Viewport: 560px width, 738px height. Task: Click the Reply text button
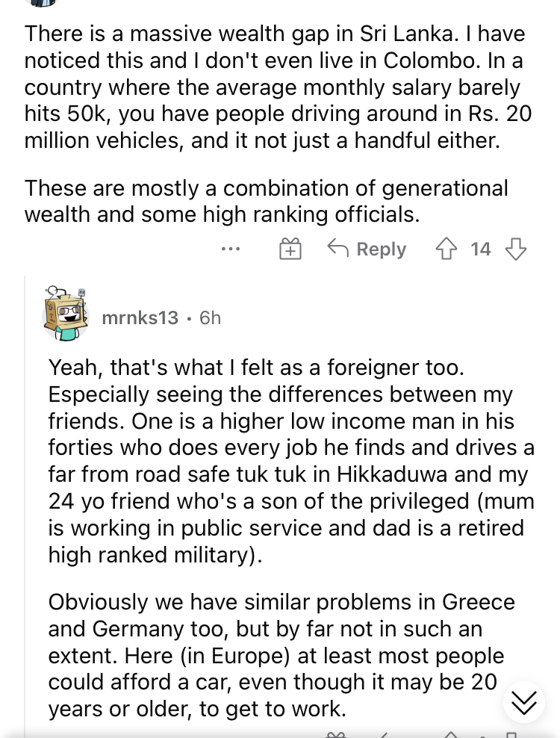[x=382, y=249]
